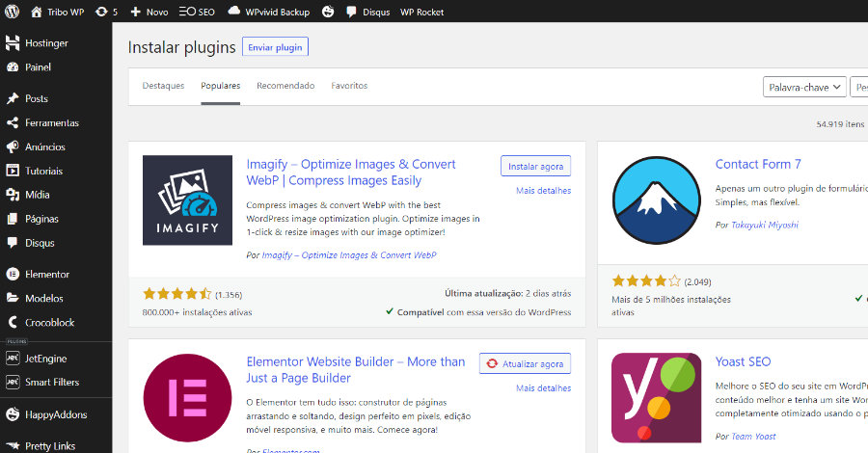868x453 pixels.
Task: Click the Painel dashboard icon
Action: [x=13, y=67]
